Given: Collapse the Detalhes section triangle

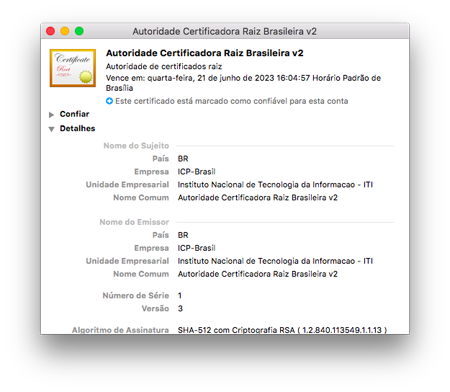Looking at the screenshot, I should click(51, 129).
